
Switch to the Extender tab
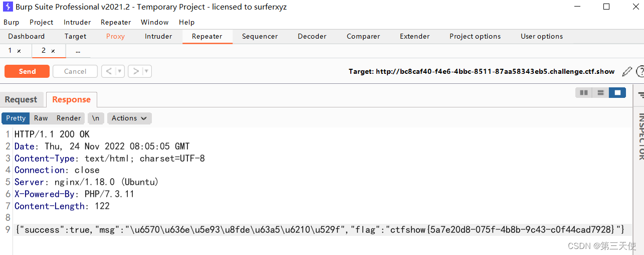point(414,36)
